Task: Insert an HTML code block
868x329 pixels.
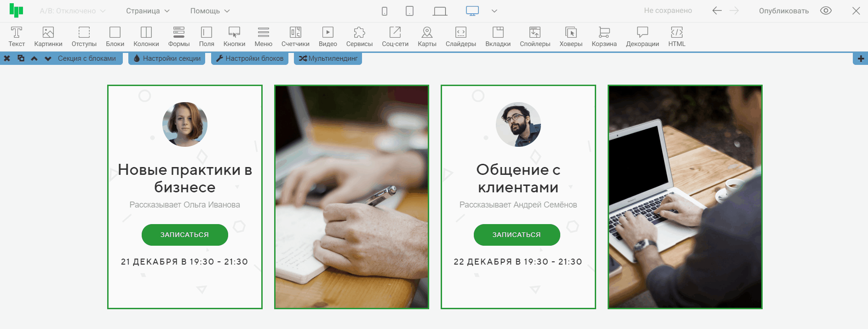Action: point(677,36)
